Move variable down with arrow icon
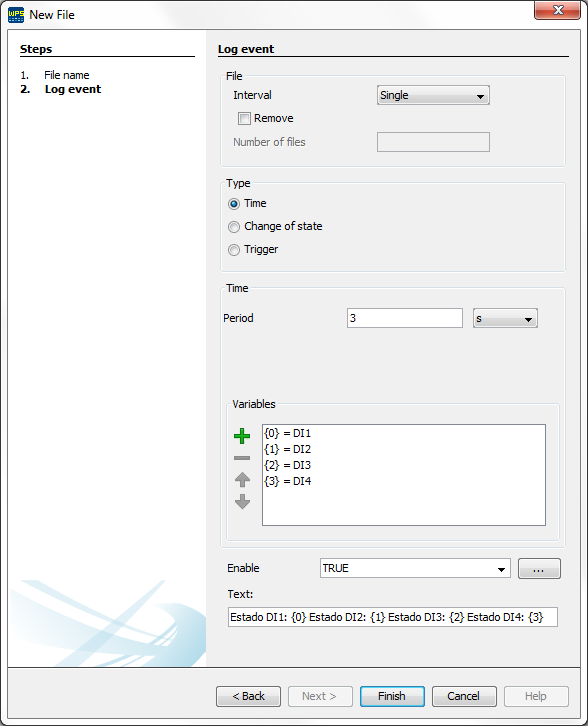 coord(242,501)
